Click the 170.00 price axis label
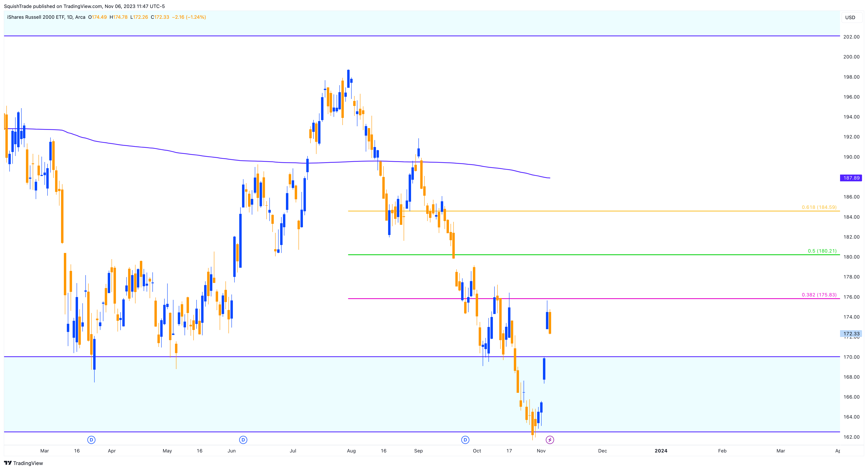Viewport: 868px width, 470px height. point(851,357)
